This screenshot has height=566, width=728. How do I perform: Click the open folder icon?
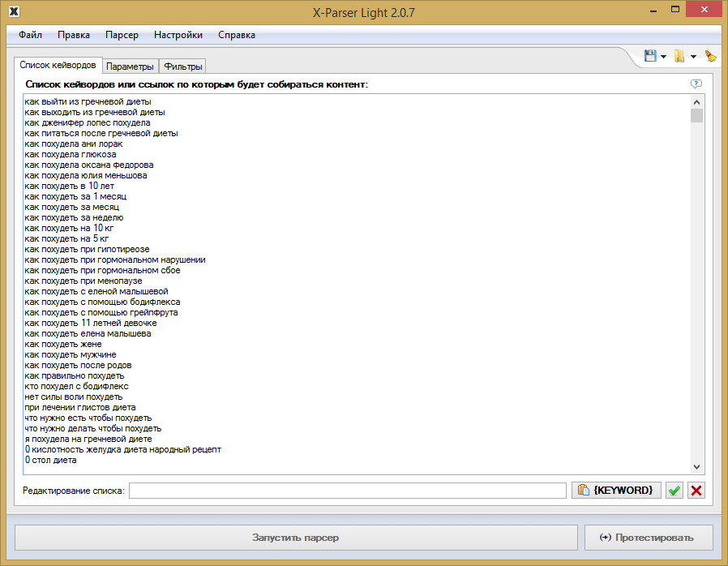[679, 56]
